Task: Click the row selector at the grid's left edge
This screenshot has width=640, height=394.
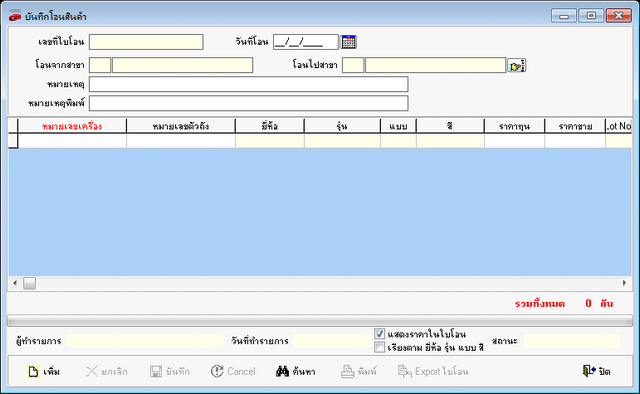Action: (x=13, y=140)
